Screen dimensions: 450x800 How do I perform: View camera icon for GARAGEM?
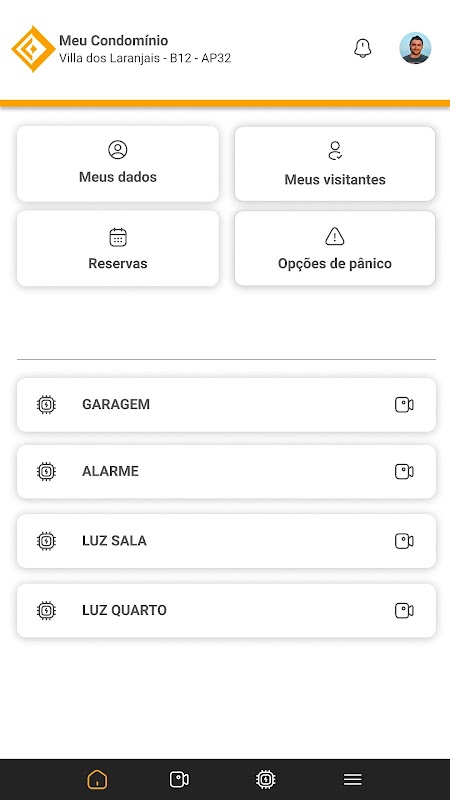(404, 405)
